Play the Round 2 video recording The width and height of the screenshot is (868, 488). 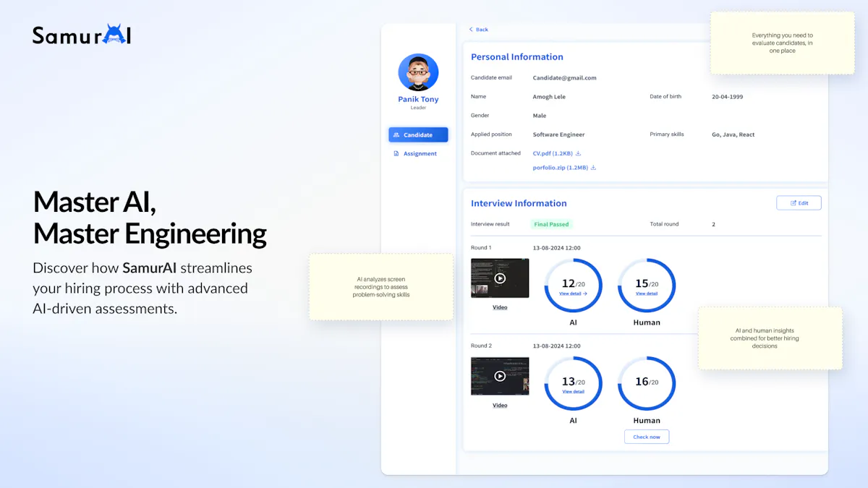(500, 376)
